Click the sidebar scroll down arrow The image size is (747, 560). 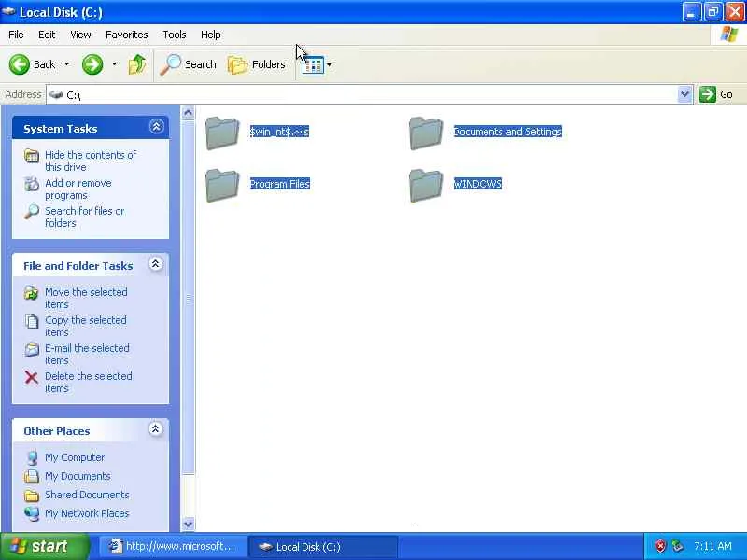tap(189, 525)
